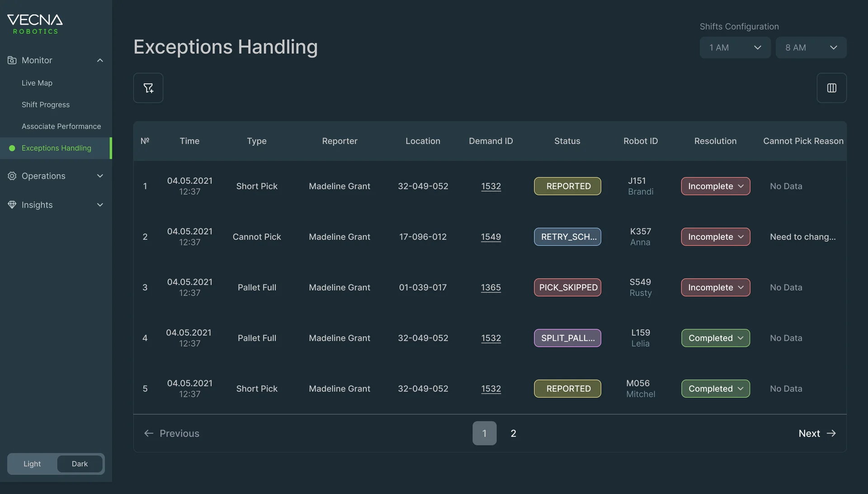Screen dimensions: 868x494
Task: Click the REPORTED status badge in row 5
Action: (x=567, y=389)
